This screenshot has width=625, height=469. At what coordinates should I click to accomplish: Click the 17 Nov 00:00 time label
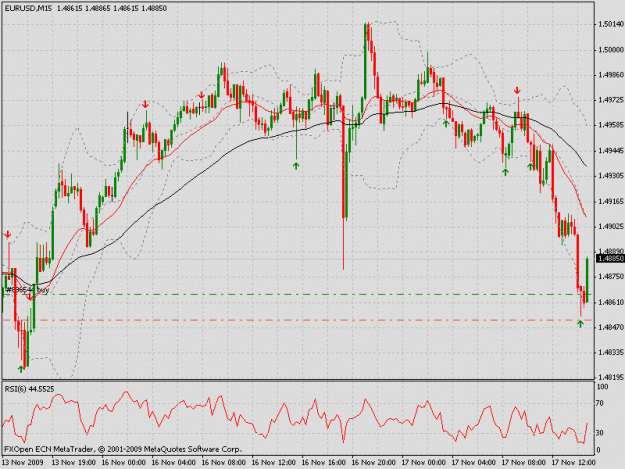click(x=424, y=463)
